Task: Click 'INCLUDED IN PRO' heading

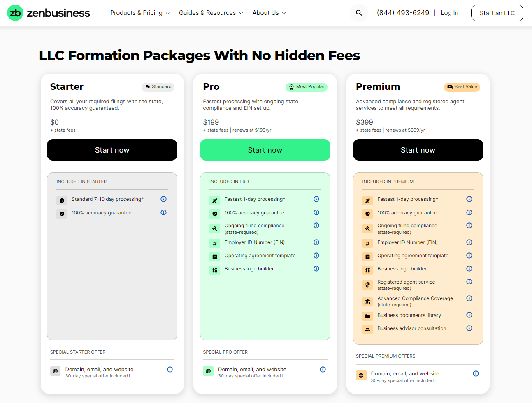Action: 229,182
